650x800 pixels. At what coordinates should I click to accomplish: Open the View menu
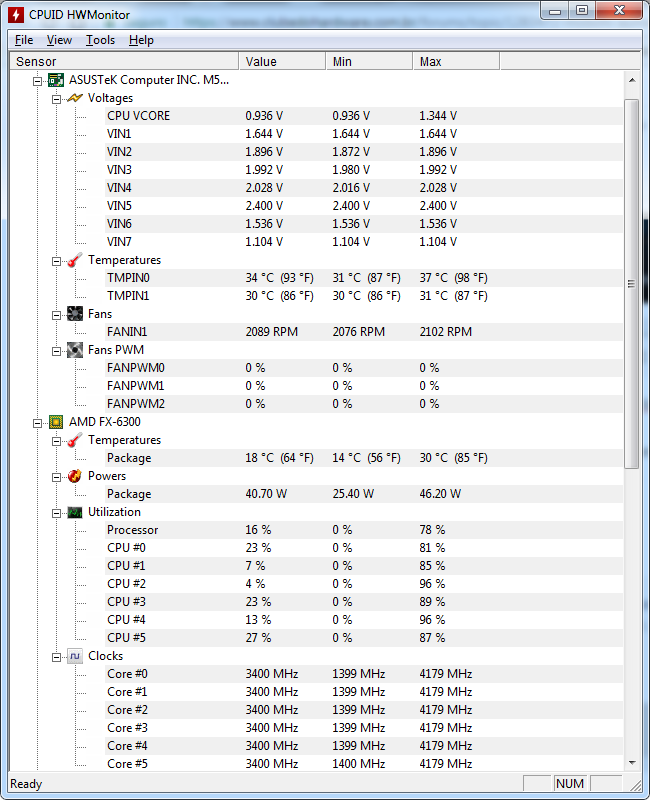click(x=59, y=40)
